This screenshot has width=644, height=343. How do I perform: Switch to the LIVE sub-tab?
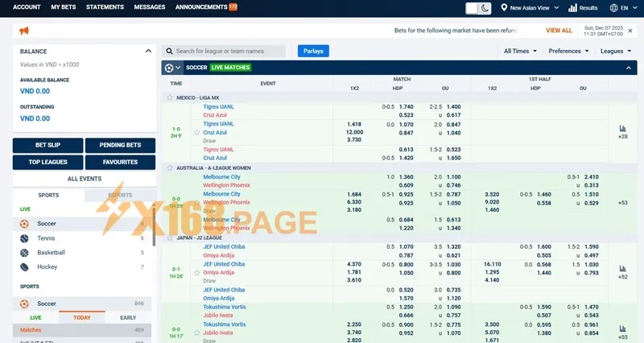coord(35,317)
